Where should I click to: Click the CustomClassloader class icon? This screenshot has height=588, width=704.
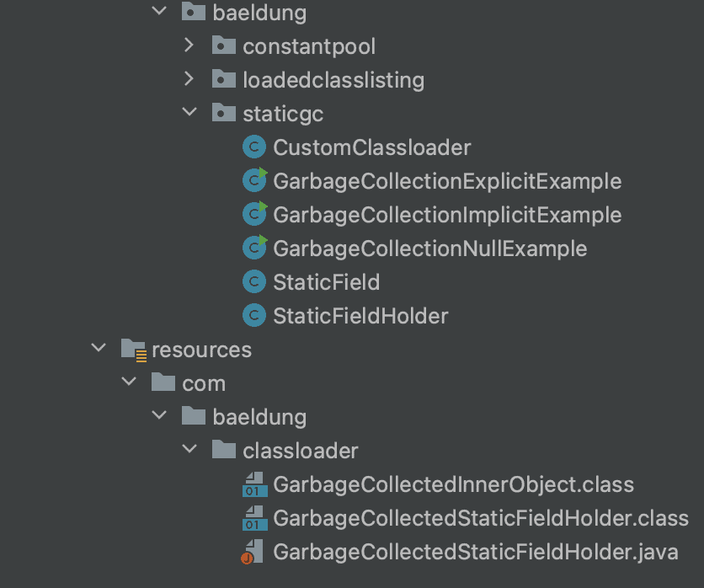254,147
